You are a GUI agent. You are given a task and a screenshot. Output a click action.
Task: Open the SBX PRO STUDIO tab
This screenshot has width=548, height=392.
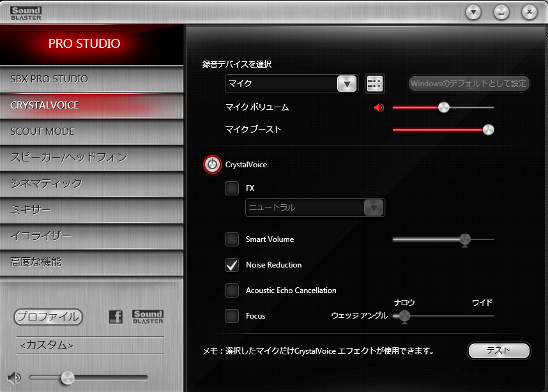point(91,79)
